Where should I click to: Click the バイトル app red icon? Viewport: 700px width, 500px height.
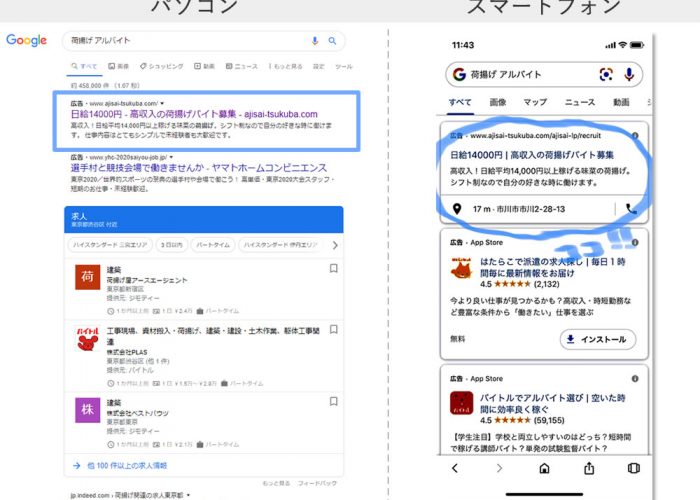coord(461,403)
